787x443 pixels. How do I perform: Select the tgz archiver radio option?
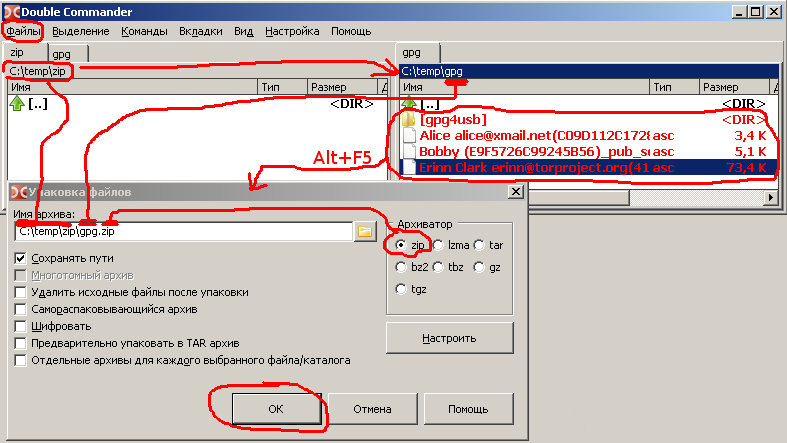[x=402, y=290]
